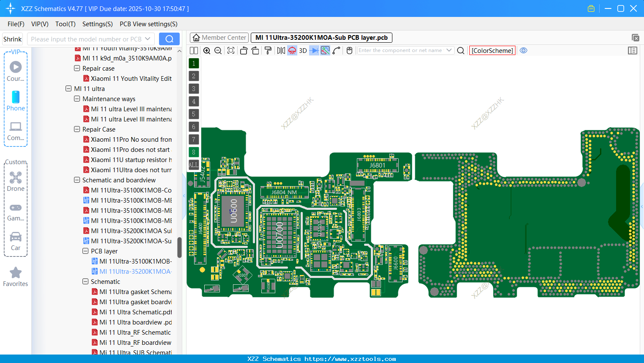
Task: Open the split-screen view icon
Action: pos(194,50)
